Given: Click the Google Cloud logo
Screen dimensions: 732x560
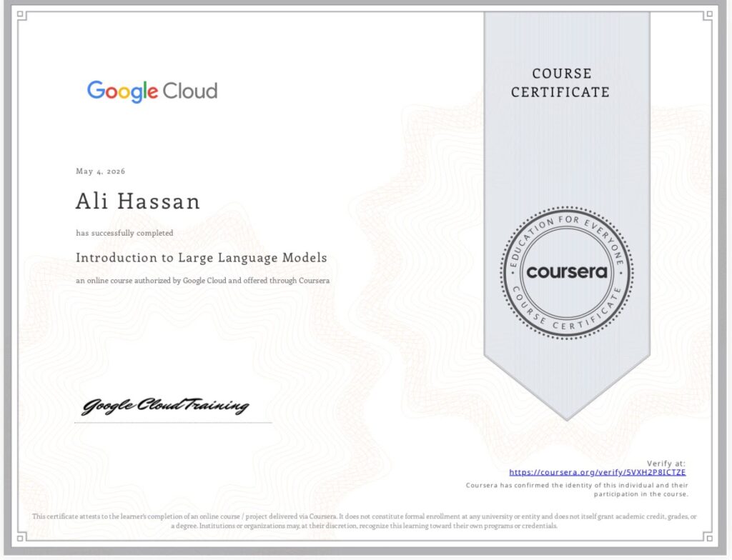Looking at the screenshot, I should click(x=152, y=91).
